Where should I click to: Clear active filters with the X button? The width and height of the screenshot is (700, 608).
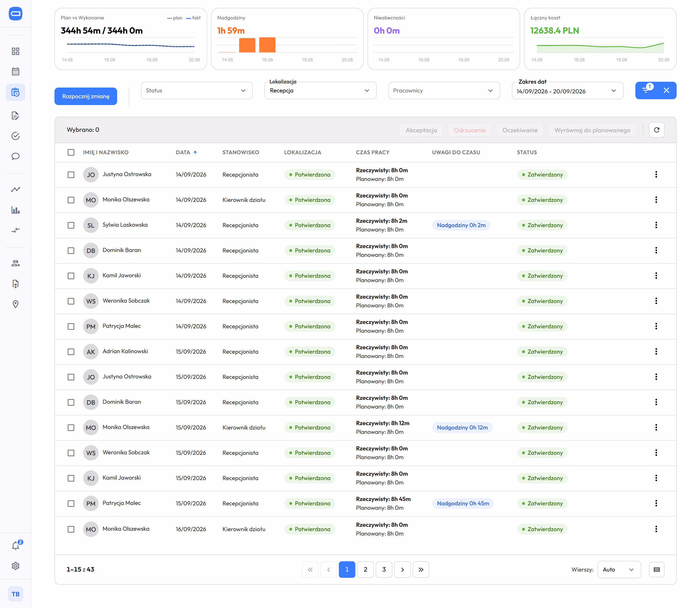(x=666, y=90)
